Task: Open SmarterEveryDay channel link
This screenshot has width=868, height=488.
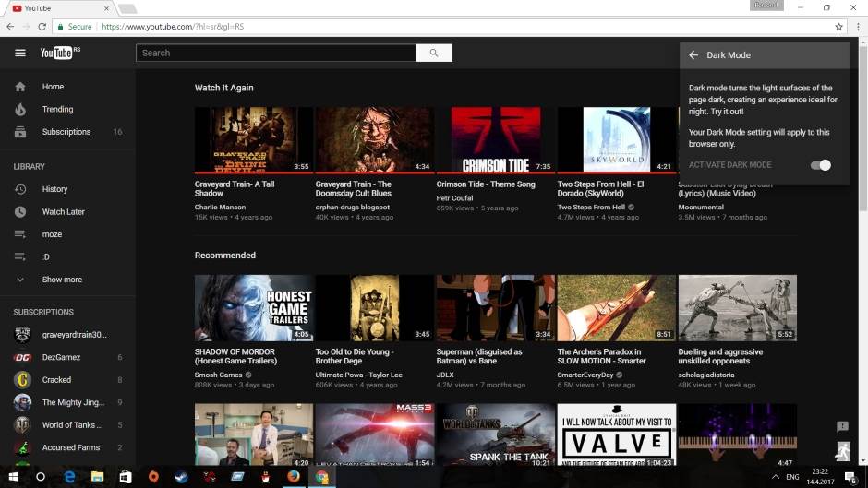Action: 585,375
